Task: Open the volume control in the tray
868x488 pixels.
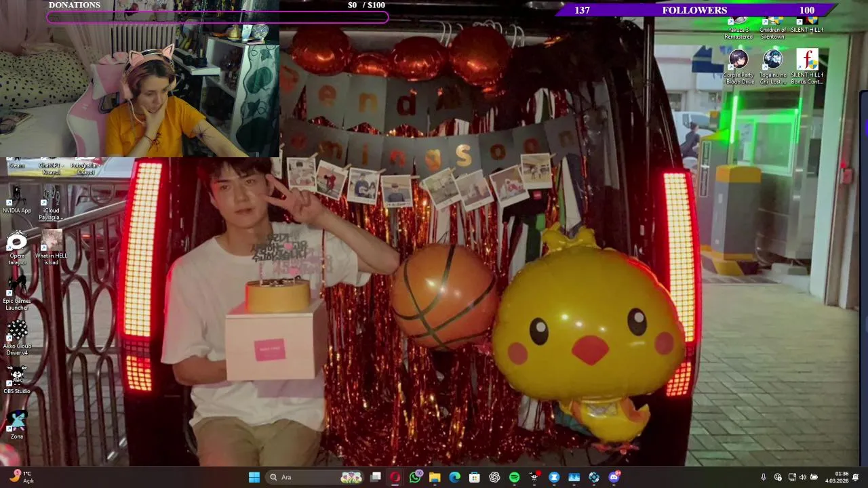Action: coord(803,477)
